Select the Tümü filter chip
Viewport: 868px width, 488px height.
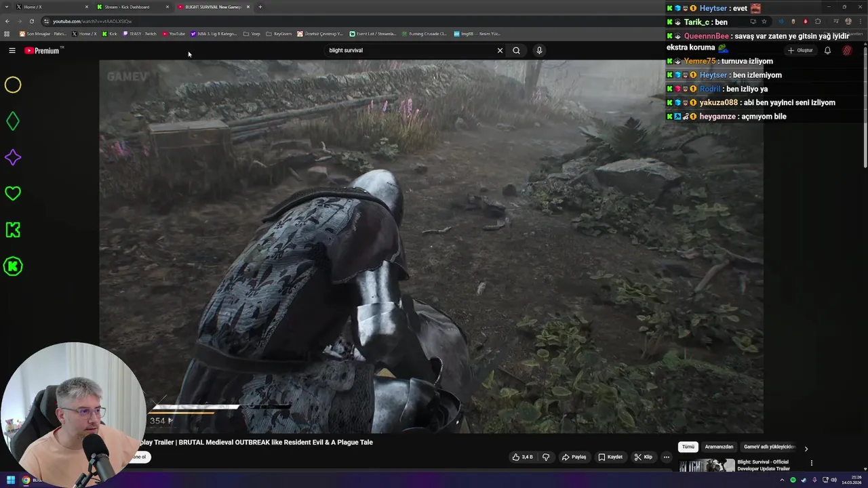coord(688,447)
